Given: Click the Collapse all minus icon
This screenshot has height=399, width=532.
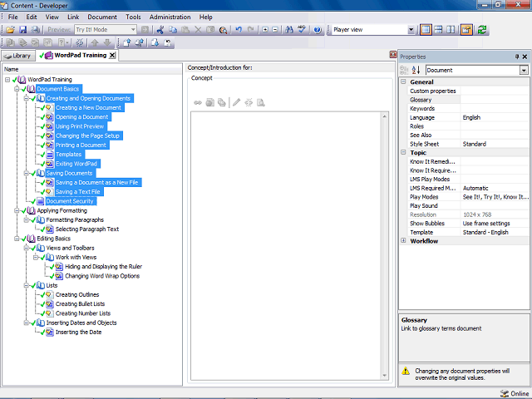Looking at the screenshot, I should pos(275,30).
